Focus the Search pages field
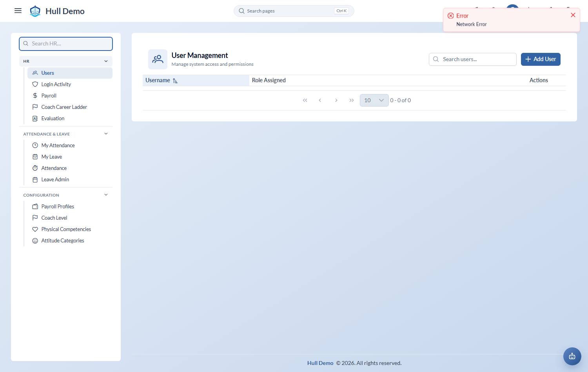The width and height of the screenshot is (588, 372). tap(294, 11)
